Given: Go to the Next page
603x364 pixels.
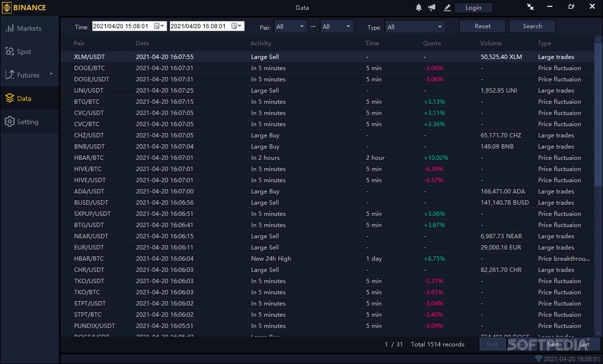Looking at the screenshot, I should tap(553, 344).
